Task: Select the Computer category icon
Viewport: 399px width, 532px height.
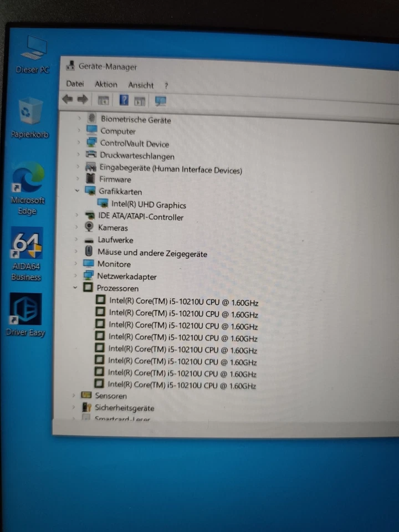Action: coord(91,130)
